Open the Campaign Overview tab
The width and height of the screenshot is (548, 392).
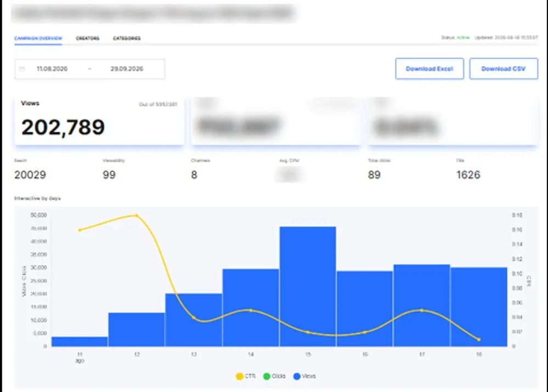tap(38, 38)
